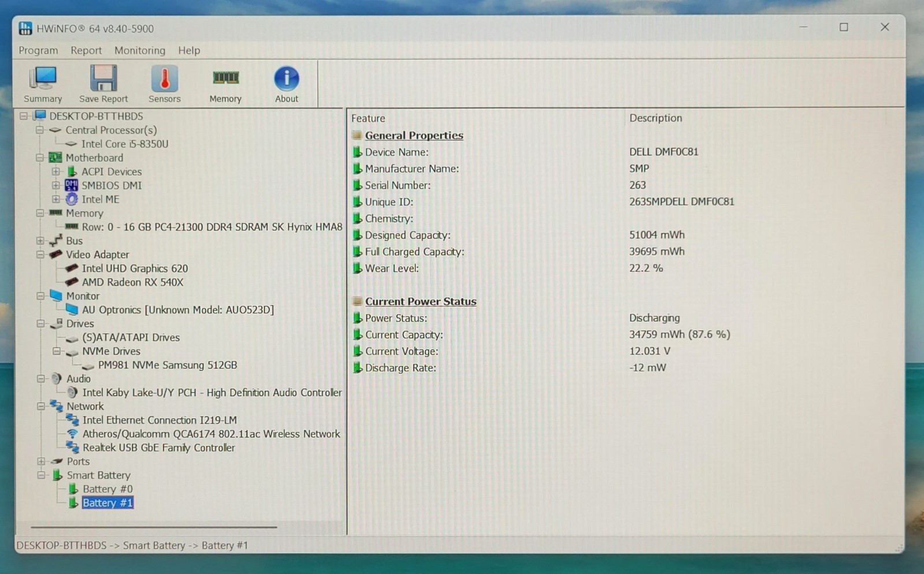The image size is (924, 574).
Task: Click the Audio speaker icon
Action: click(56, 379)
